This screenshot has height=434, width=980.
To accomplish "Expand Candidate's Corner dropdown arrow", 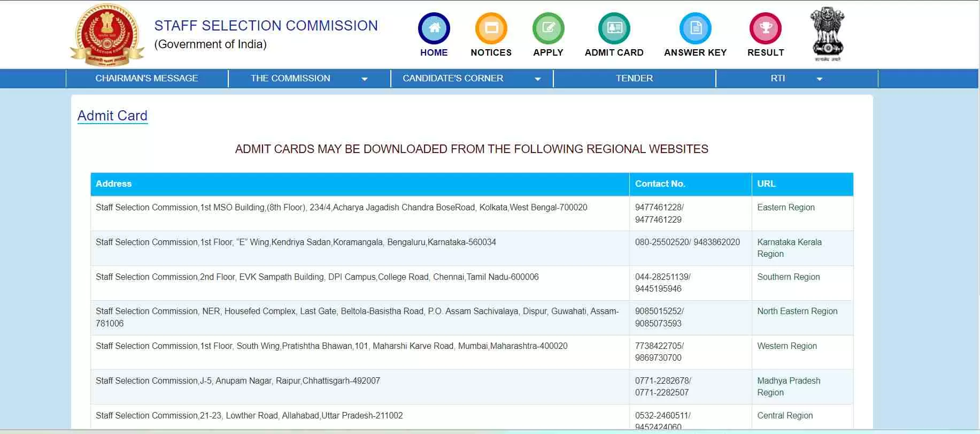I will [x=538, y=79].
